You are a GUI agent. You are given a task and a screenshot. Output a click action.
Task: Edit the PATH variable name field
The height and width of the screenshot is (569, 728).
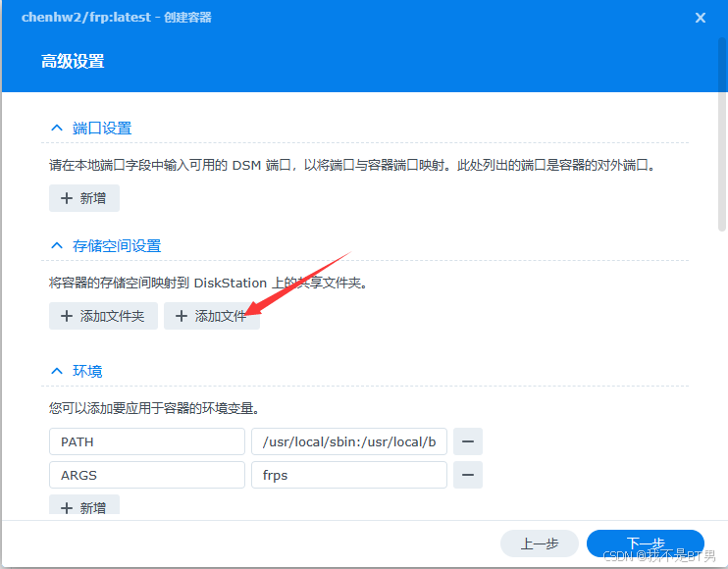coord(147,441)
